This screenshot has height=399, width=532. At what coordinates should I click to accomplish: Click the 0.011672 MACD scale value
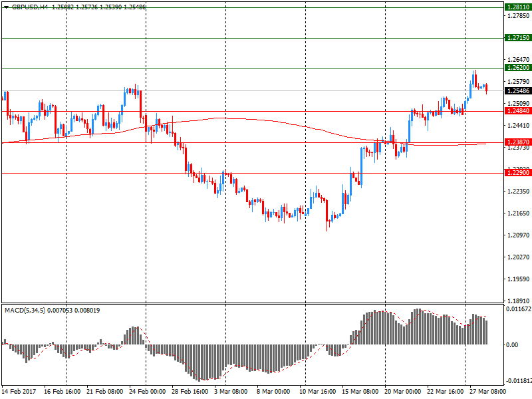click(519, 310)
